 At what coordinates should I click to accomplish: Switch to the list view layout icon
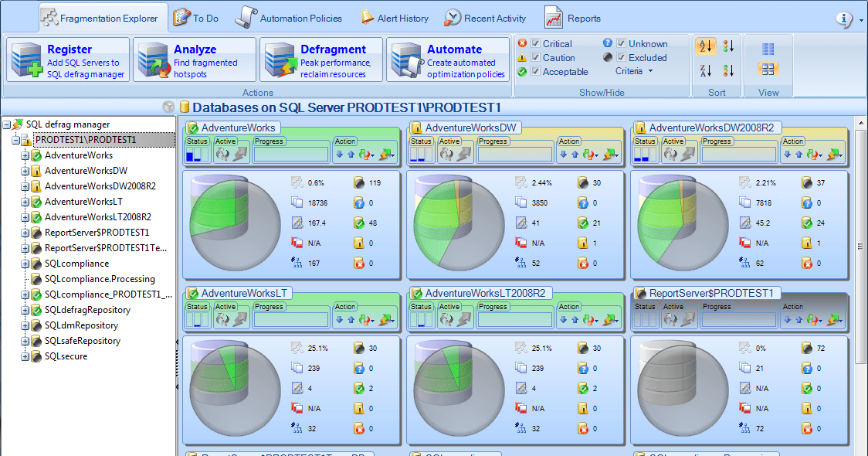pyautogui.click(x=768, y=49)
